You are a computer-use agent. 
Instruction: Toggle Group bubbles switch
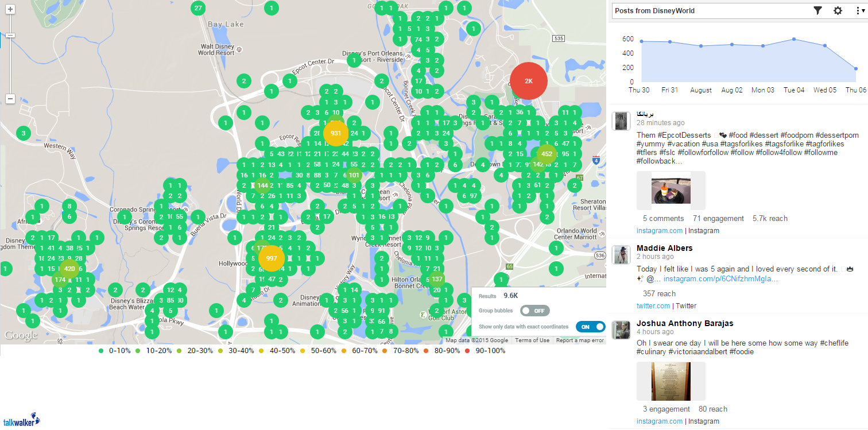(x=534, y=311)
